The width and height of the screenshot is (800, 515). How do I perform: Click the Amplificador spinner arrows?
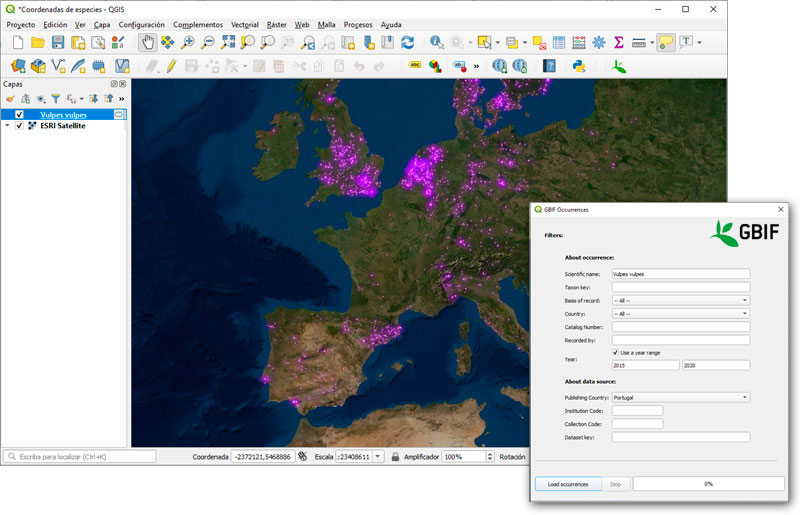pyautogui.click(x=490, y=457)
